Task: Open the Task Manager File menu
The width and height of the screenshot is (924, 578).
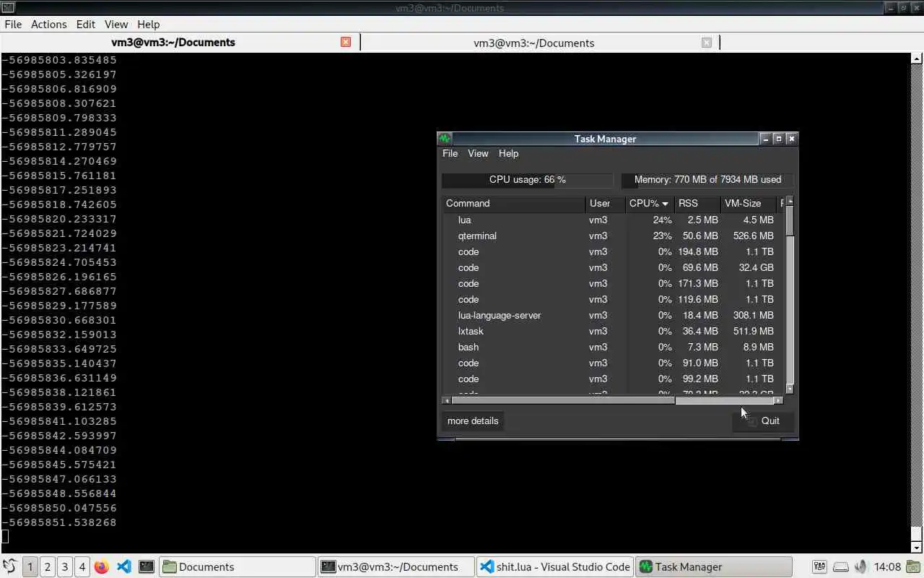Action: tap(450, 153)
